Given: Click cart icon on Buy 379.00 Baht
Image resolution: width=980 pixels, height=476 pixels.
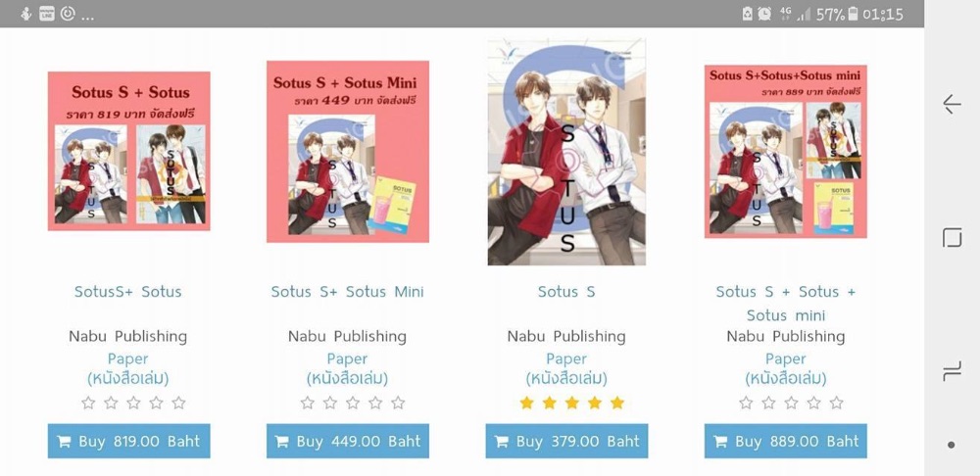Looking at the screenshot, I should click(x=501, y=442).
